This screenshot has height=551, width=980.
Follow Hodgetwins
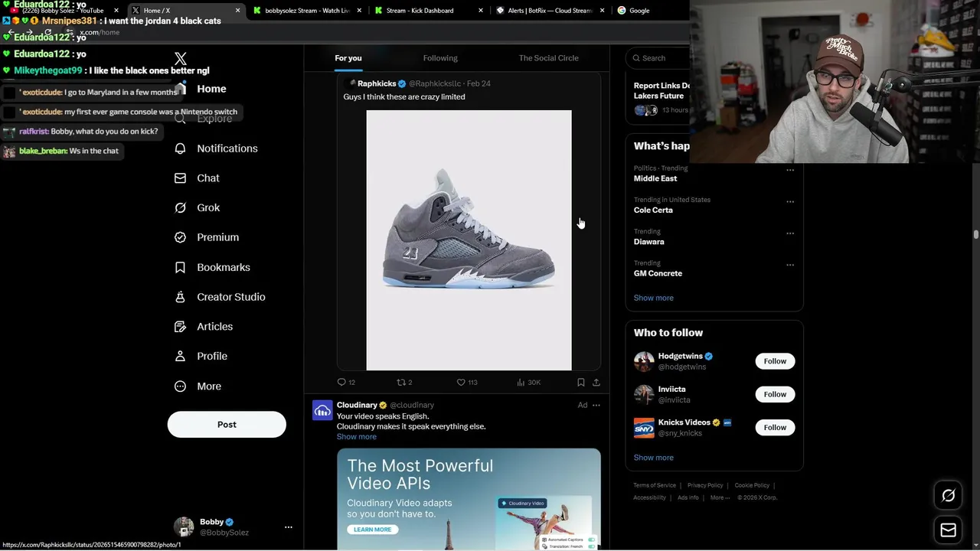tap(775, 361)
